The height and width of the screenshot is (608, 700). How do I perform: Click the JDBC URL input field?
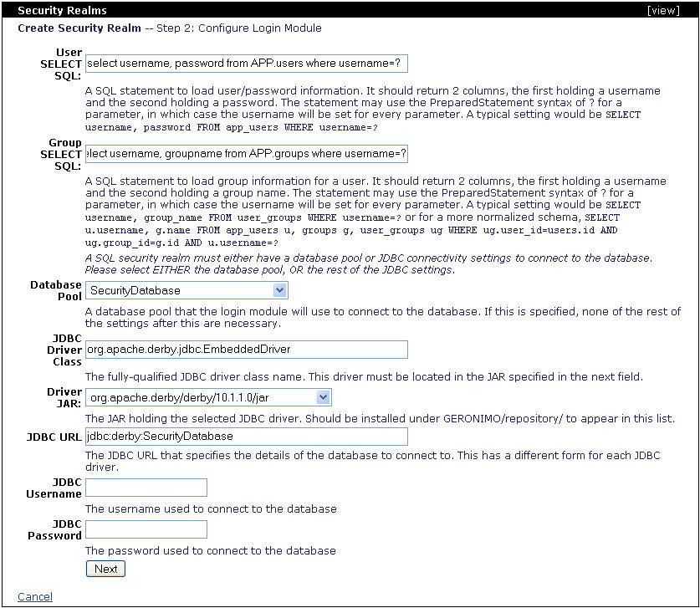coord(247,436)
